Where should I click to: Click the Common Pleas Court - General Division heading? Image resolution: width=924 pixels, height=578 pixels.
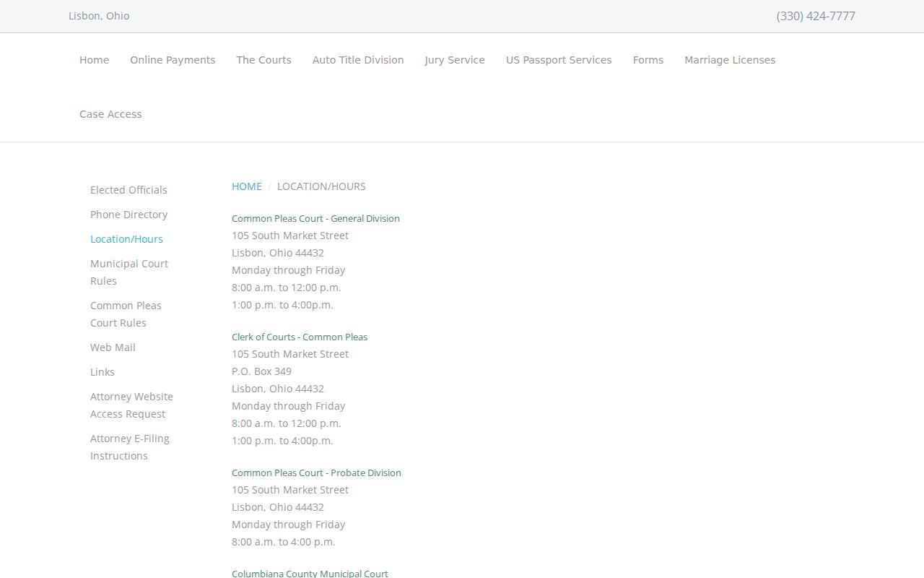coord(315,218)
